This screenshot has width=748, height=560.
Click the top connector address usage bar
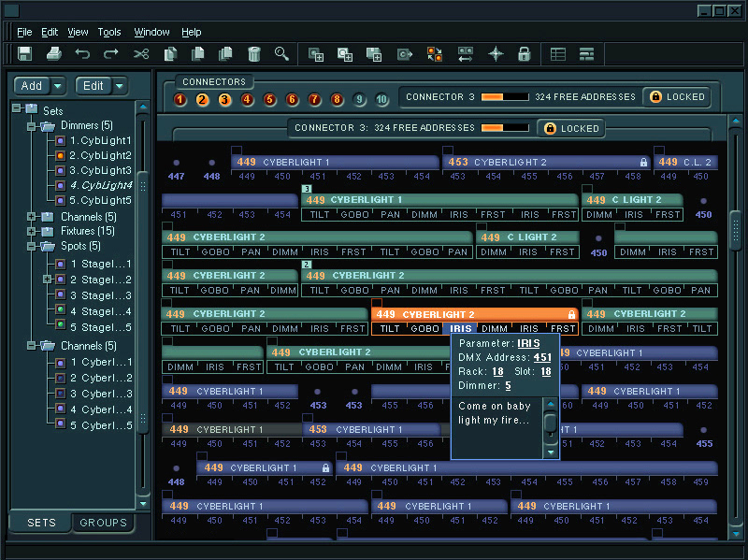click(505, 97)
